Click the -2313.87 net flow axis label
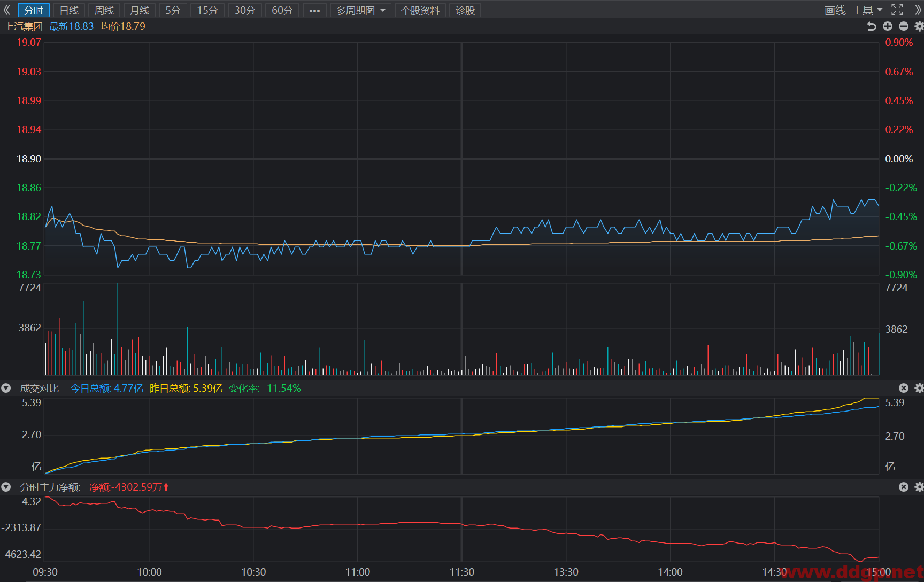Screen dimensions: 924x582 click(x=21, y=527)
